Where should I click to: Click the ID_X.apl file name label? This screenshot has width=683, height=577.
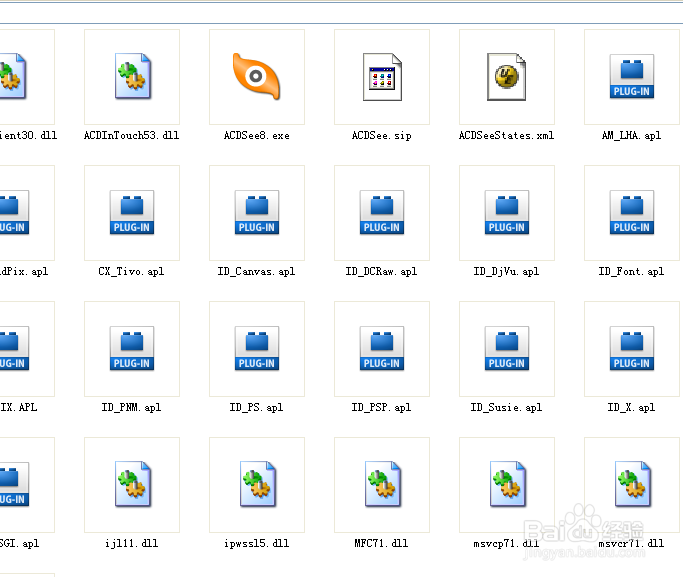click(x=632, y=407)
